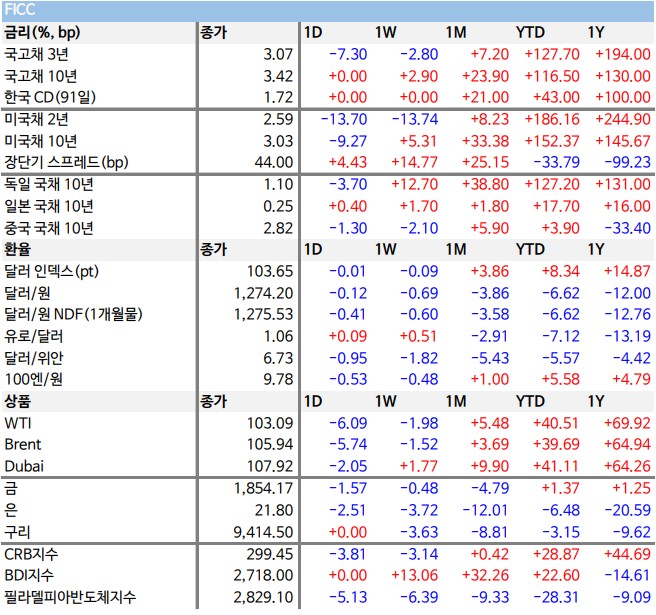This screenshot has height=615, width=656.
Task: Select the CRB지수 row label
Action: click(x=31, y=554)
